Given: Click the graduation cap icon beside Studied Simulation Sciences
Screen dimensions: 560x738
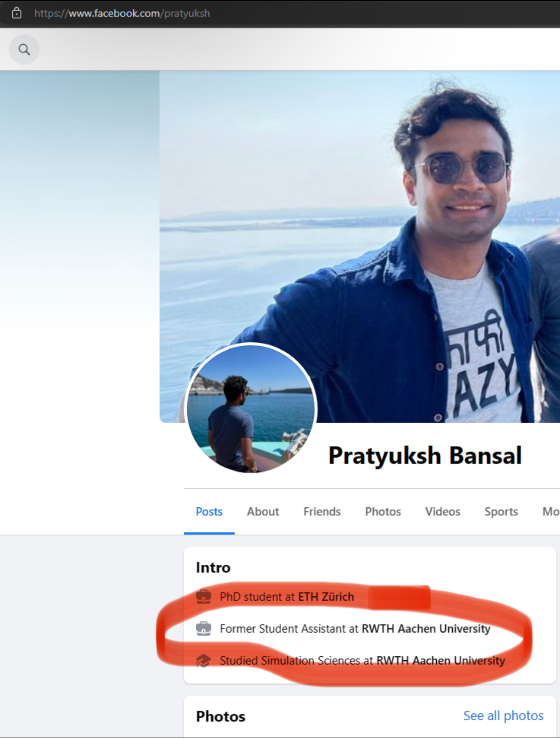Looking at the screenshot, I should (203, 661).
